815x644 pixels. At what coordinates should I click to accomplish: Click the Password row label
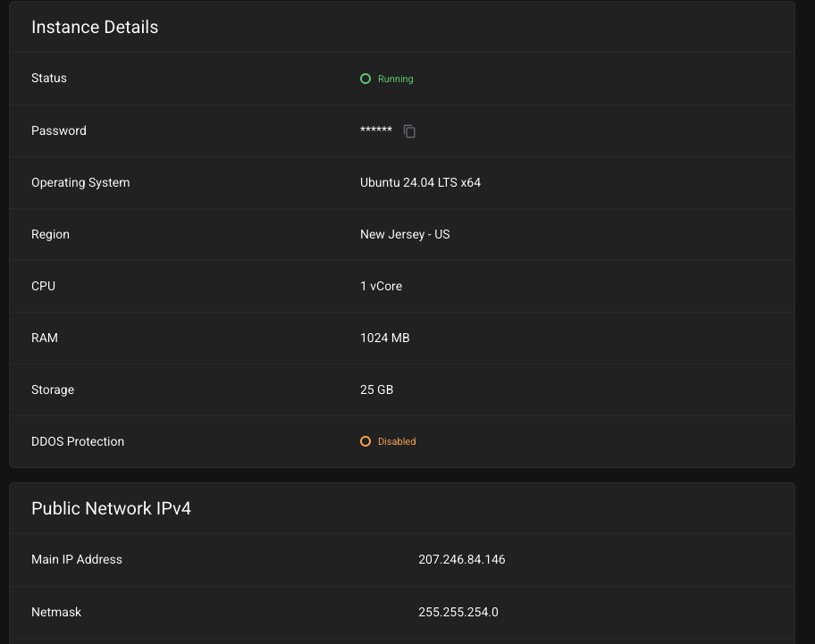point(59,130)
